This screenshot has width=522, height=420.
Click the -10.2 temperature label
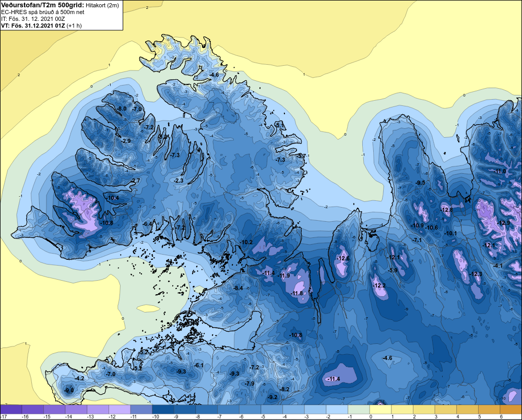[247, 242]
